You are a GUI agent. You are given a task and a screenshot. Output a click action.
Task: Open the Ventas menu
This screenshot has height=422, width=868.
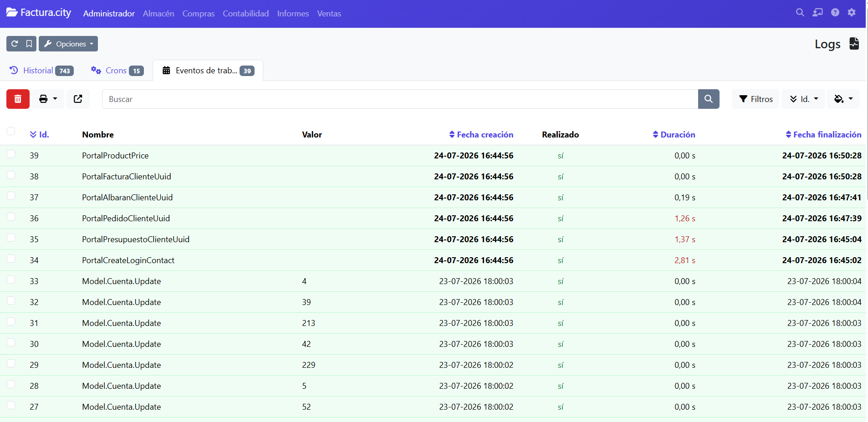pos(329,14)
